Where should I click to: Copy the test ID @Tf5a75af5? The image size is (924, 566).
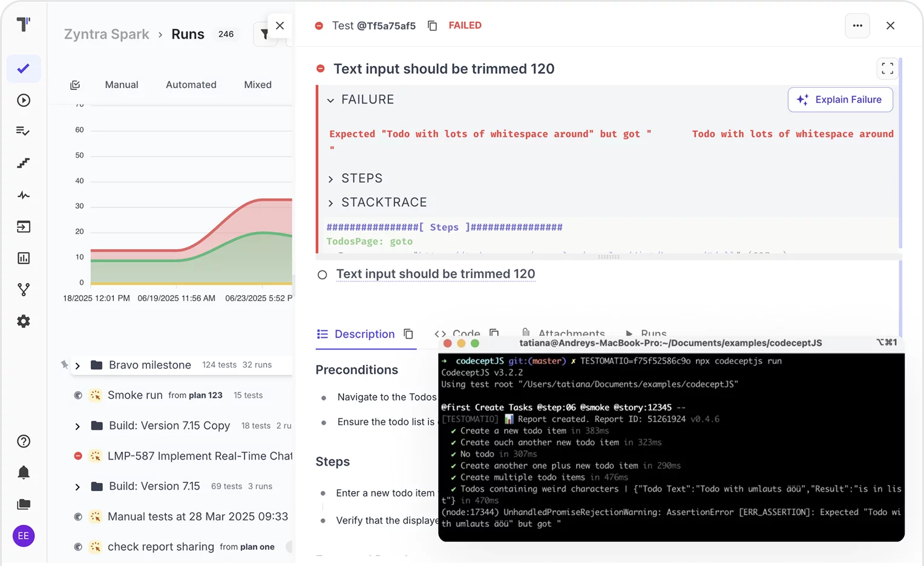pos(432,25)
